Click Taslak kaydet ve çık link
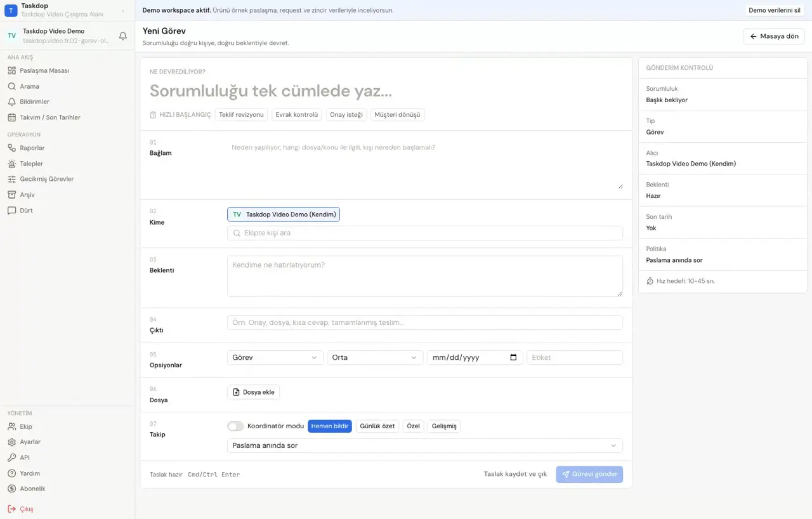The height and width of the screenshot is (519, 812). tap(515, 474)
